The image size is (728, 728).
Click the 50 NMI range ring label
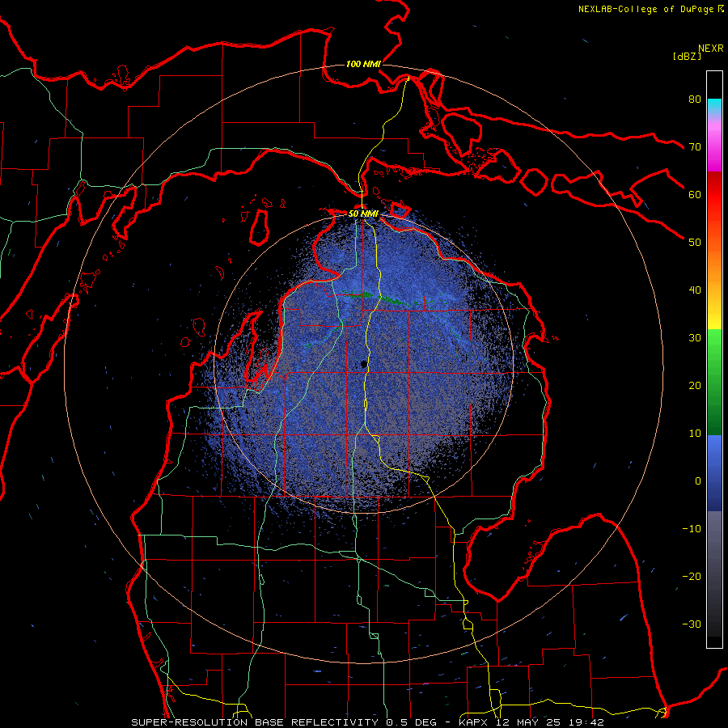(x=363, y=214)
